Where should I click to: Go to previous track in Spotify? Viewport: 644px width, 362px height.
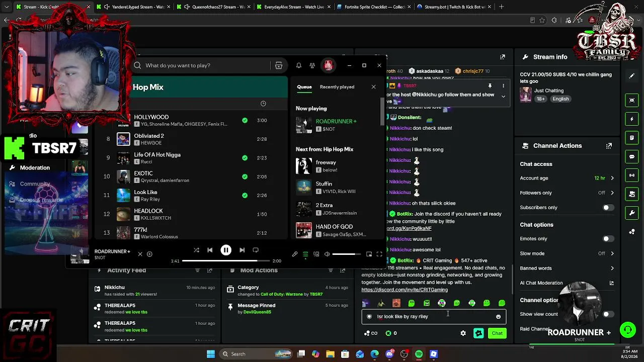pyautogui.click(x=210, y=250)
